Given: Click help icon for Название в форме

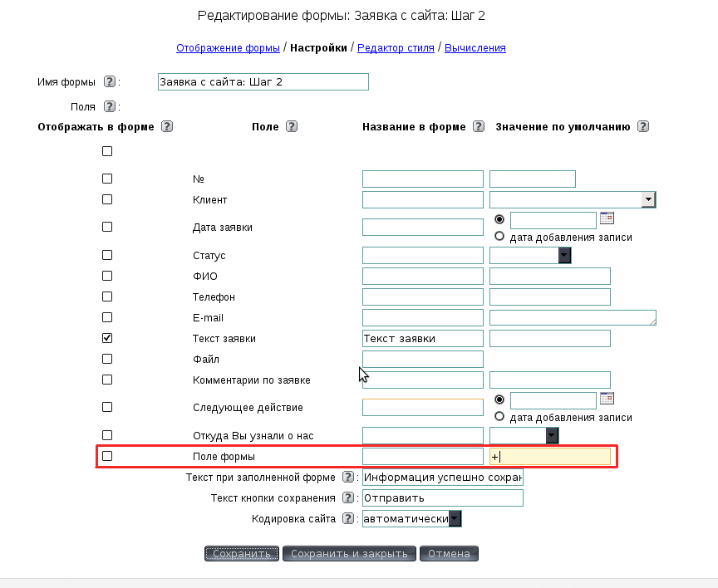Looking at the screenshot, I should point(478,127).
